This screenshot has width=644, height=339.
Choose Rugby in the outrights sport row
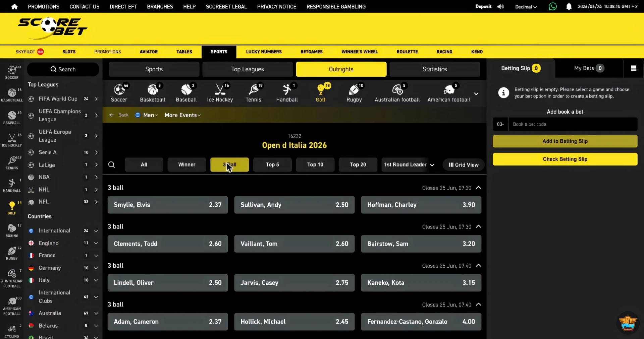(354, 93)
